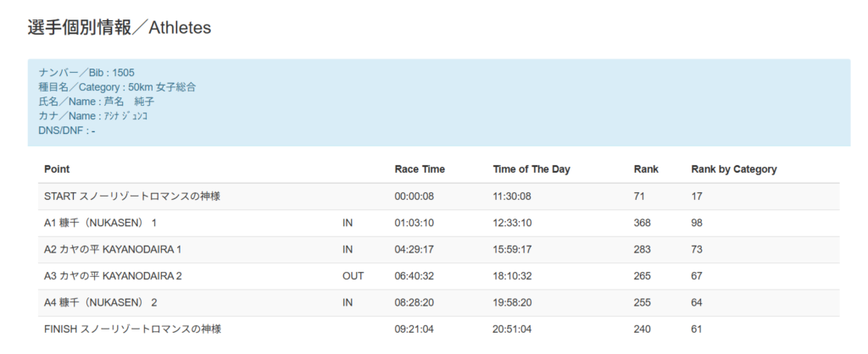Click the overall rank 240 cell

click(643, 329)
